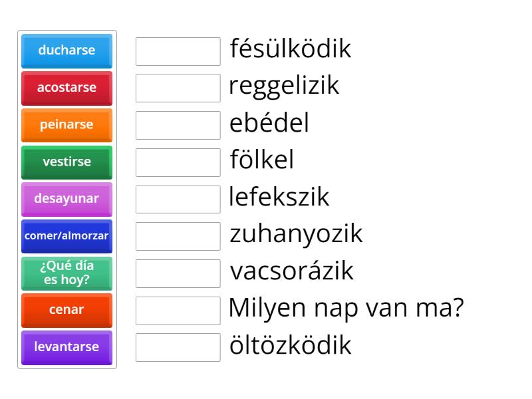532x399 pixels.
Task: Click the answer box next to 'reggelizik'
Action: point(177,88)
